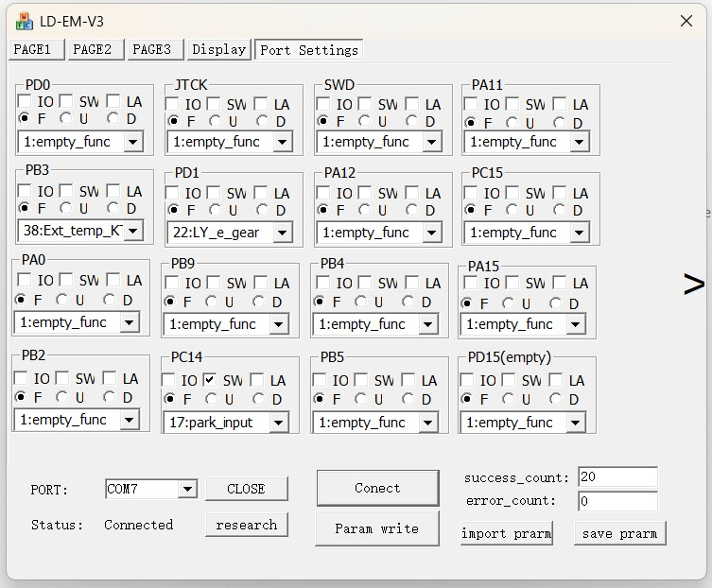Click the research button

tap(246, 525)
